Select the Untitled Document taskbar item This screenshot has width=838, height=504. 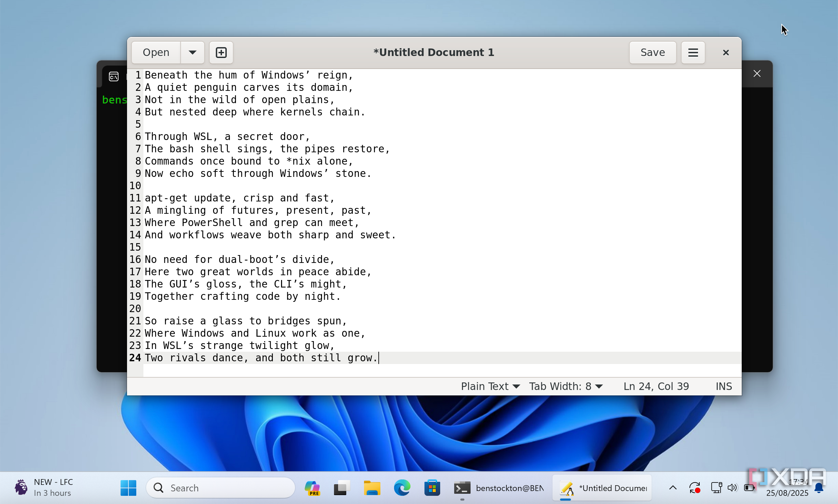point(602,488)
